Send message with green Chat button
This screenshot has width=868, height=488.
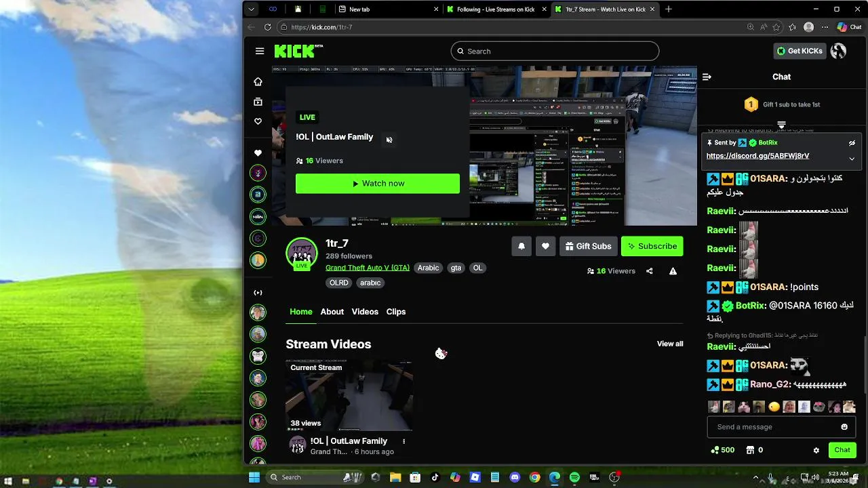pyautogui.click(x=842, y=450)
